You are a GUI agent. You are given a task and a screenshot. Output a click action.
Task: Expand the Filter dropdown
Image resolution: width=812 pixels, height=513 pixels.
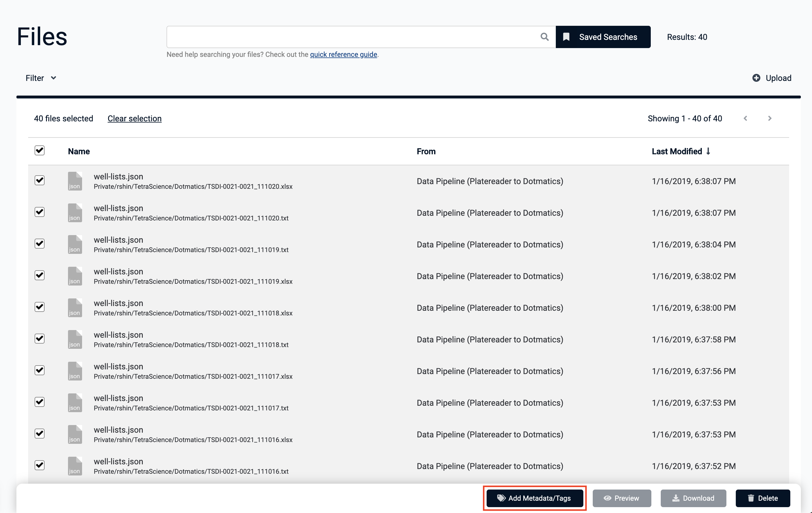[x=41, y=78]
